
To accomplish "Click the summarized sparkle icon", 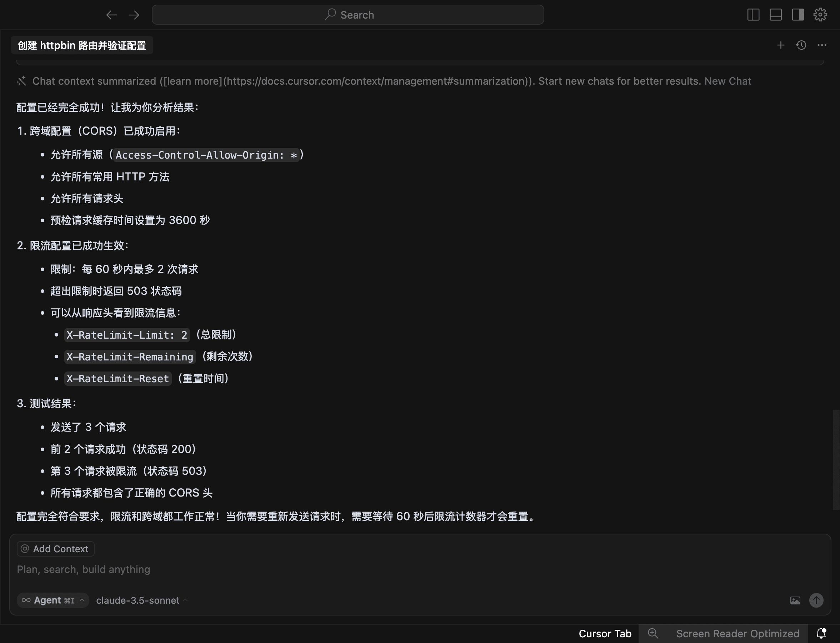I will pos(21,81).
